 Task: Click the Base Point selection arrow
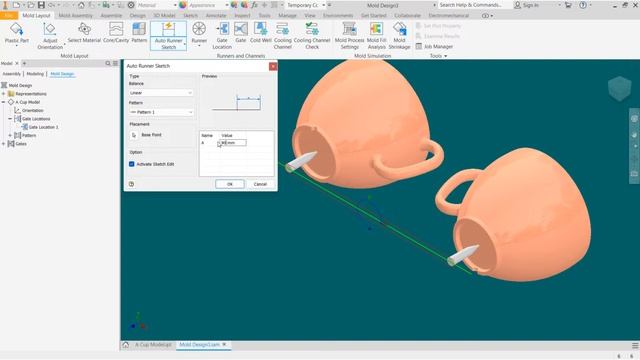coord(133,135)
